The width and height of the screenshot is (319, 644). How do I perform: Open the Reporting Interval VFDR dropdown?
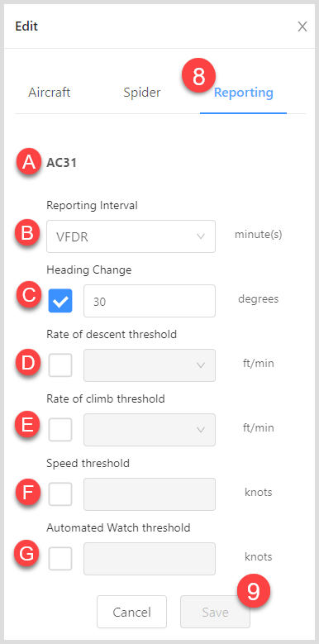coord(131,236)
